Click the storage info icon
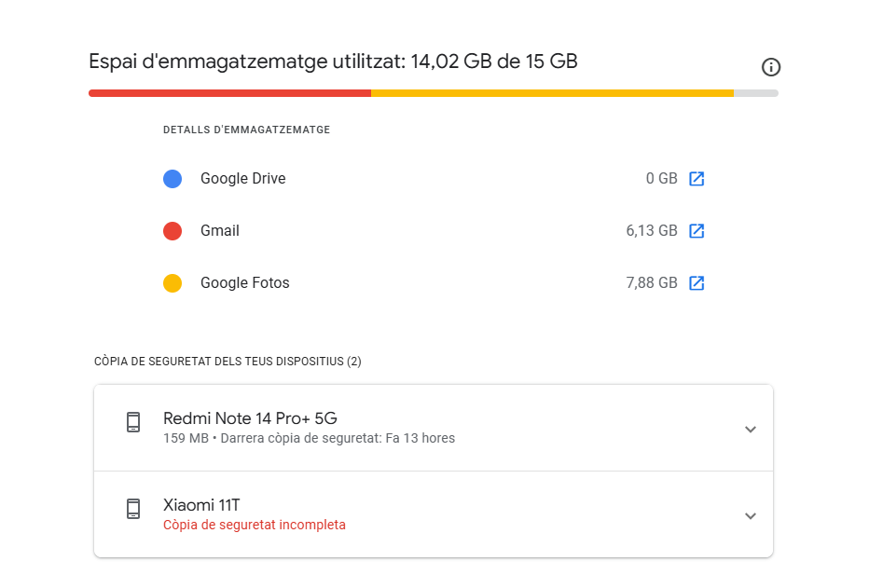The height and width of the screenshot is (588, 869). tap(771, 67)
